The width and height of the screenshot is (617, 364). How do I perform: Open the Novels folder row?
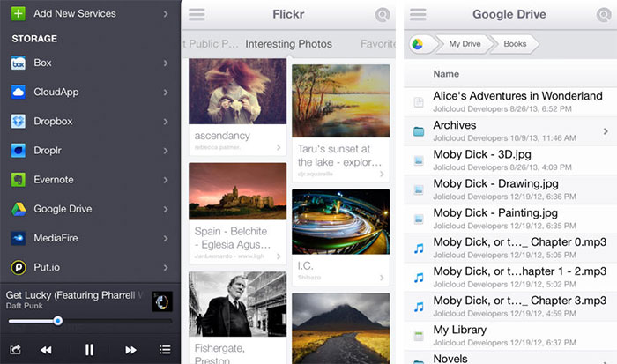pos(510,359)
